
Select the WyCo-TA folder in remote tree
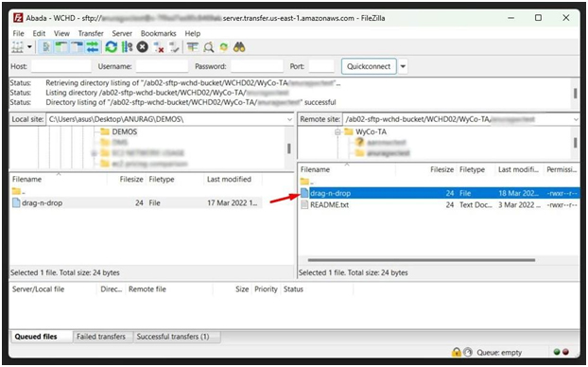[x=371, y=131]
